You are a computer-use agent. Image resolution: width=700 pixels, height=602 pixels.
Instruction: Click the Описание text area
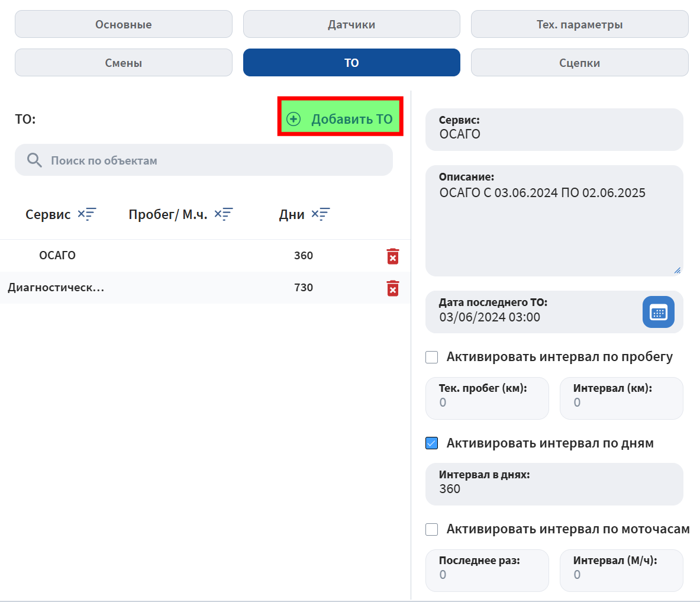click(554, 231)
